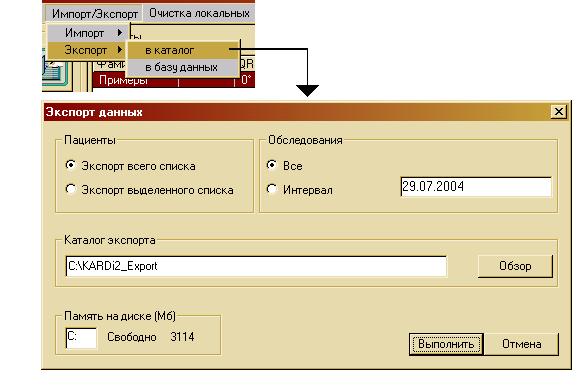579x389 pixels.
Task: Open the Импорт/Экспорт menu
Action: click(x=95, y=14)
